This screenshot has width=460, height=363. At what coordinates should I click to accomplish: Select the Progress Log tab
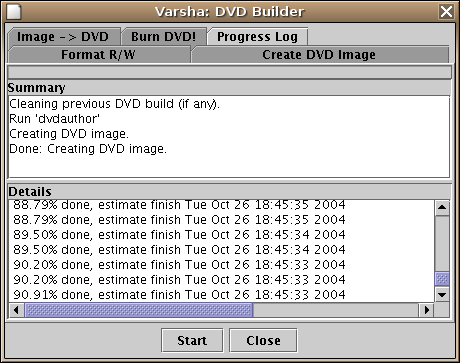[x=257, y=37]
